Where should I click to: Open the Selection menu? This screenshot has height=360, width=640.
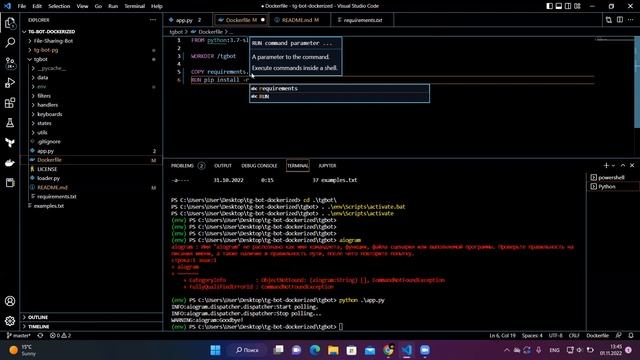click(59, 6)
